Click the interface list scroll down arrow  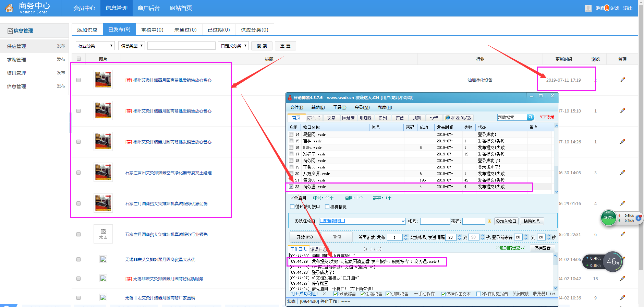point(556,191)
